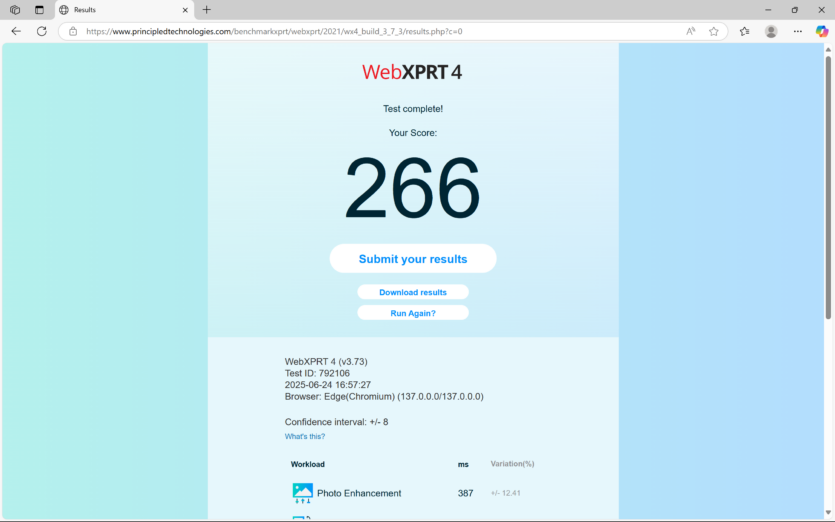
Task: Click Download results button
Action: (413, 292)
